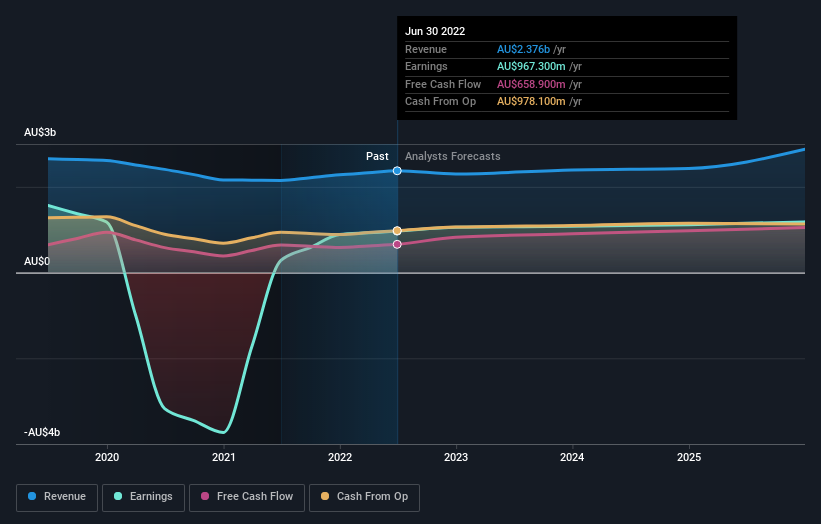Click the Earnings row label in tooltip
Screen dimensions: 821x524
click(x=426, y=66)
